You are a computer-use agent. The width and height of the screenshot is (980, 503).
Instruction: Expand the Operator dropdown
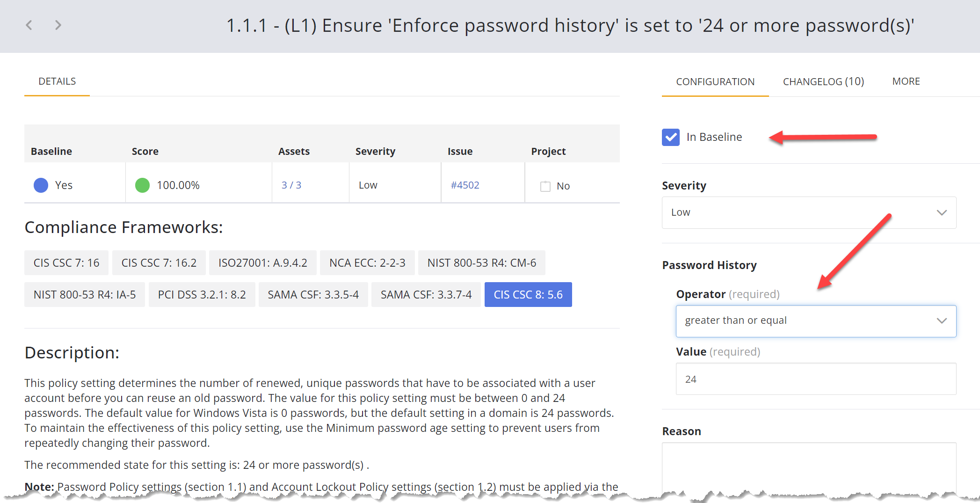click(816, 321)
